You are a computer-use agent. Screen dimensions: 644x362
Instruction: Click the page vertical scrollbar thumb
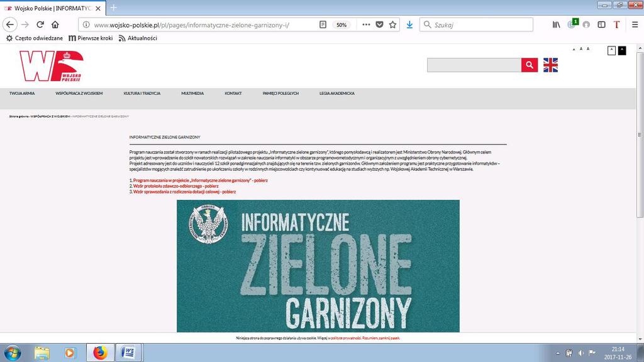(x=640, y=134)
